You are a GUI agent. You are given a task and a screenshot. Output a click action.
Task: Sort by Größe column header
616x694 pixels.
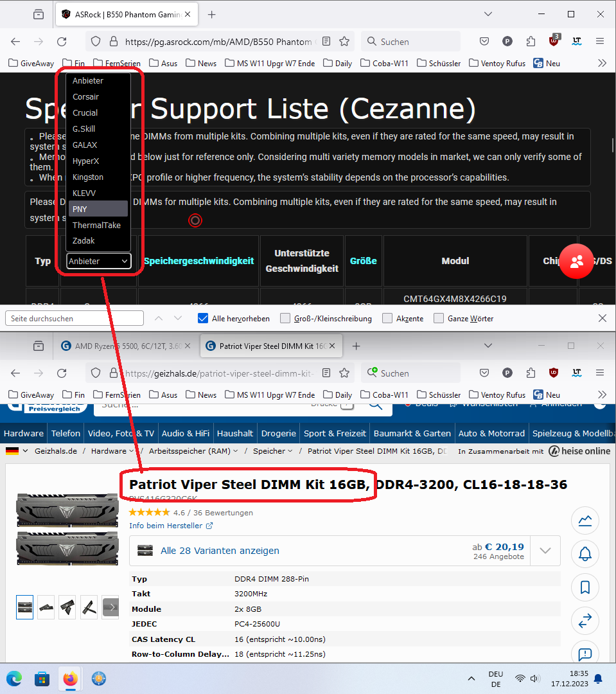tap(364, 261)
